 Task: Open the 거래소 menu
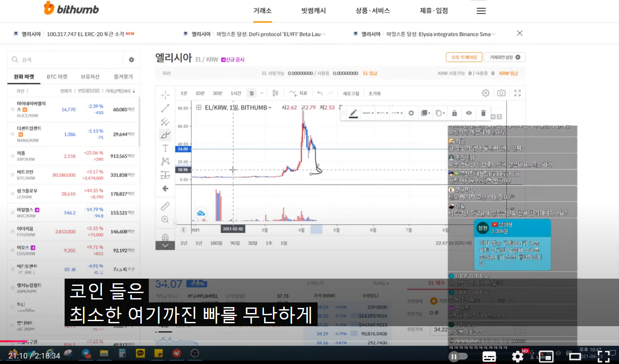point(262,11)
